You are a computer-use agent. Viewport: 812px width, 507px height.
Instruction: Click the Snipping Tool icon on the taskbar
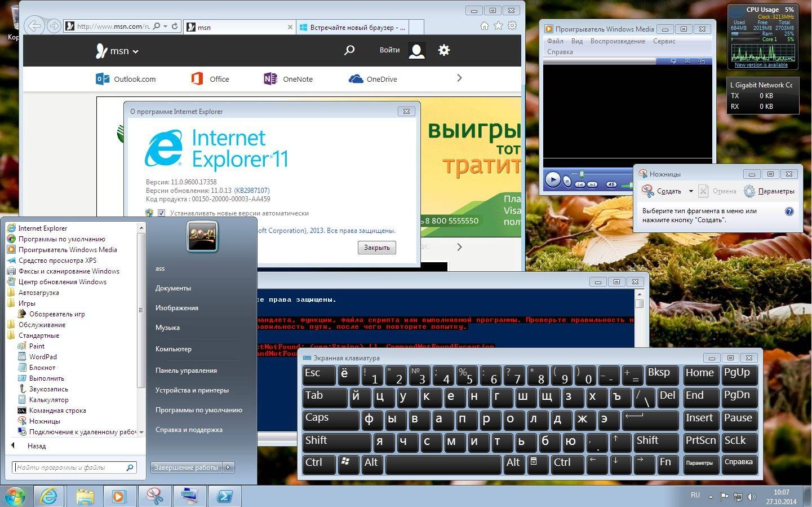pyautogui.click(x=154, y=496)
